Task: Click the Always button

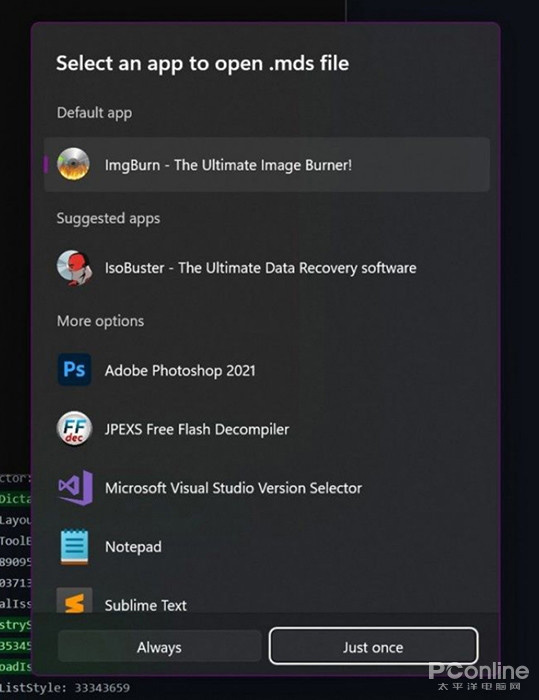Action: click(x=159, y=647)
